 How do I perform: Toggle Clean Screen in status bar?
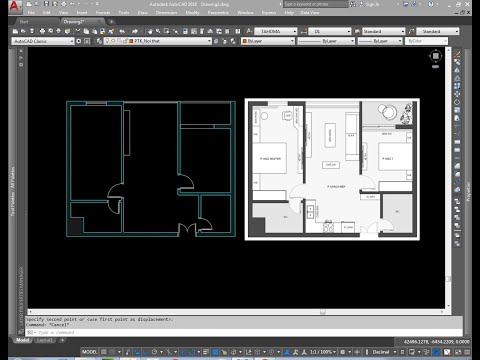coord(458,352)
